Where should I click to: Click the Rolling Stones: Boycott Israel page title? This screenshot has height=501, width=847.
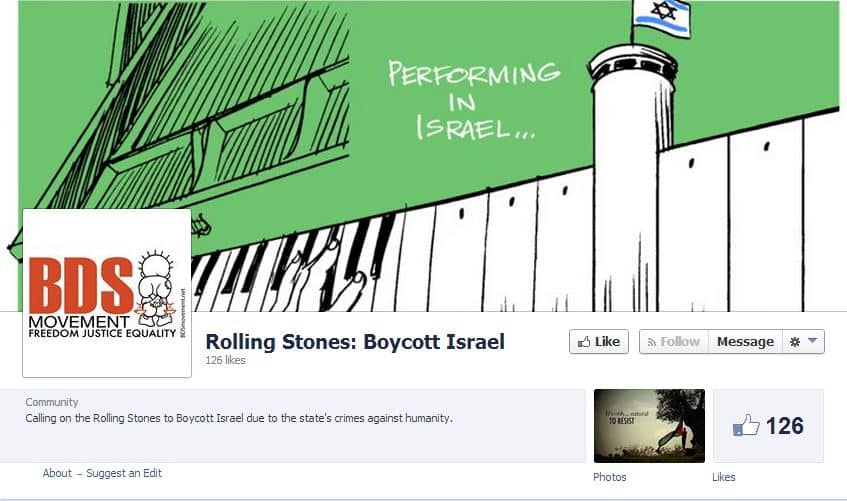coord(355,342)
